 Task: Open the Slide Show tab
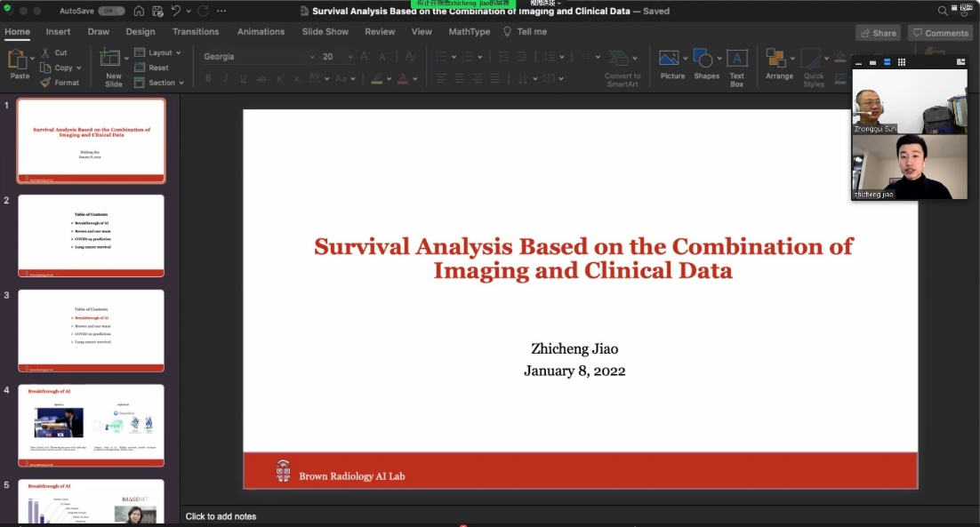coord(325,32)
